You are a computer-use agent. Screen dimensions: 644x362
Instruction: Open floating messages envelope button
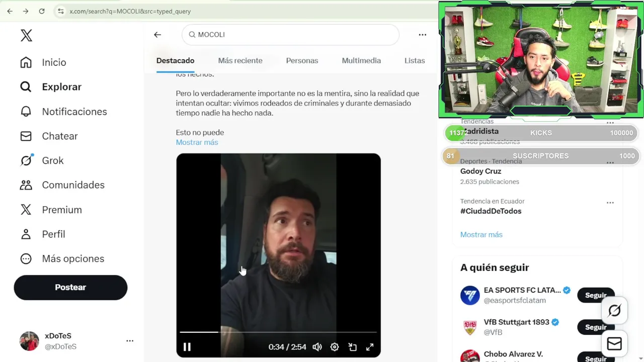[x=614, y=343]
